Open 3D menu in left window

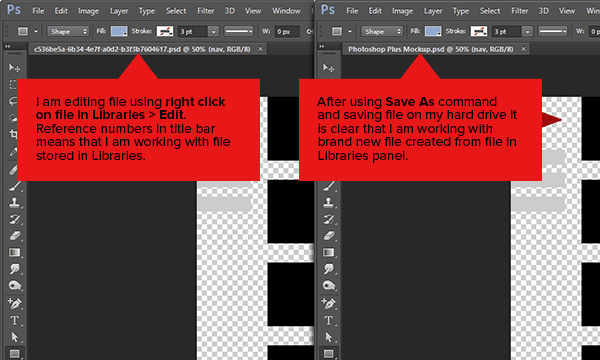coord(230,11)
